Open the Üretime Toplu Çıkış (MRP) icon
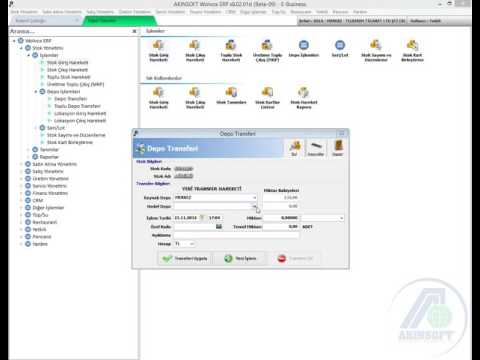The width and height of the screenshot is (480, 360). (x=267, y=50)
